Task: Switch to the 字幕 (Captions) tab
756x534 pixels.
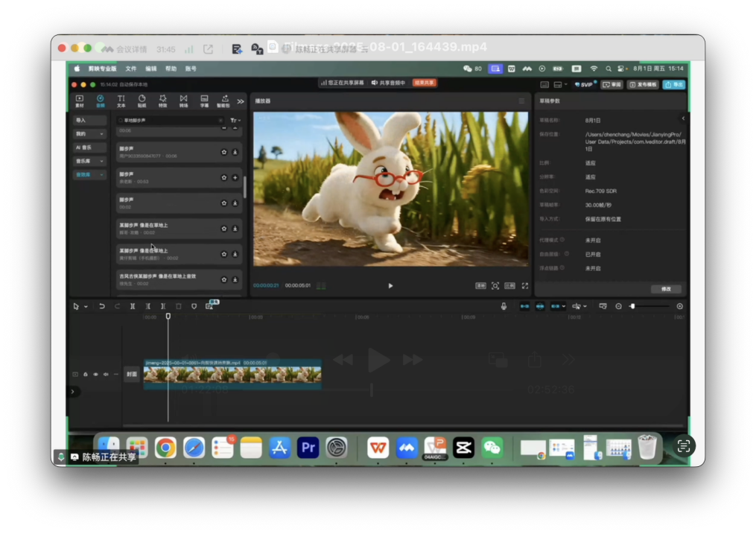Action: [x=204, y=101]
